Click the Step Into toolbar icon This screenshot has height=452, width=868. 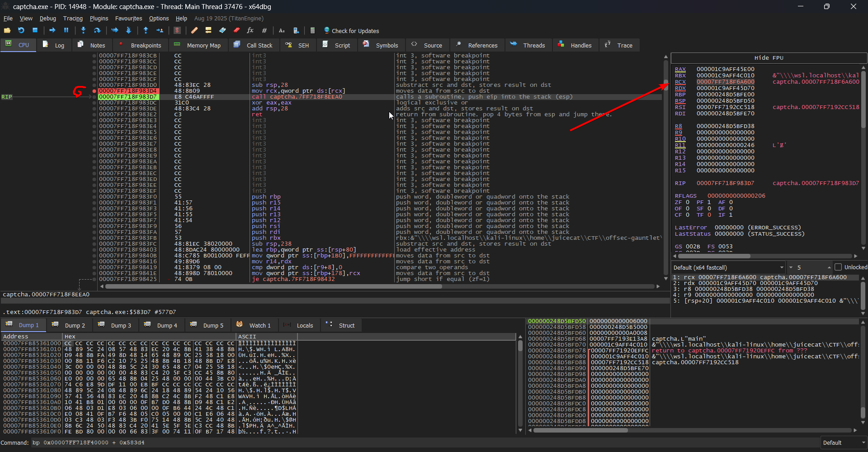pyautogui.click(x=83, y=30)
